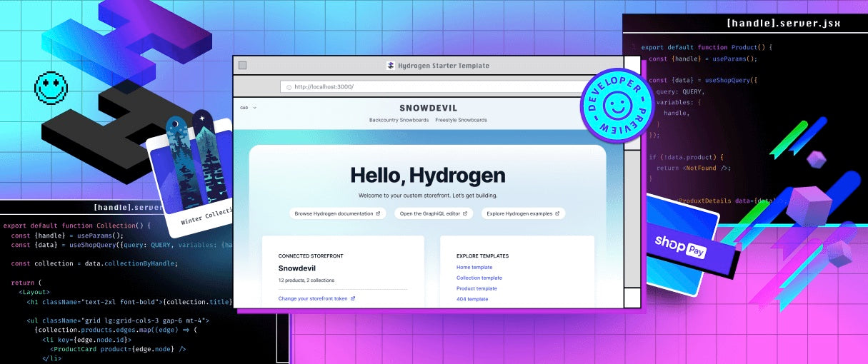Open the Freestyle Snowboards menu item
Viewport: 868px width, 364px height.
[x=462, y=120]
